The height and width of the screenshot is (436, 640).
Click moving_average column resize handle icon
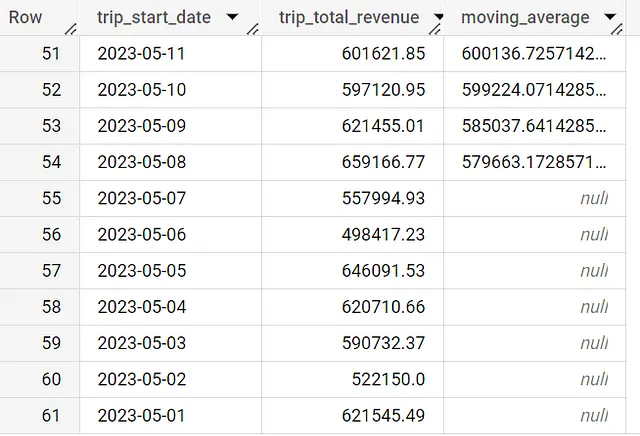(x=617, y=29)
